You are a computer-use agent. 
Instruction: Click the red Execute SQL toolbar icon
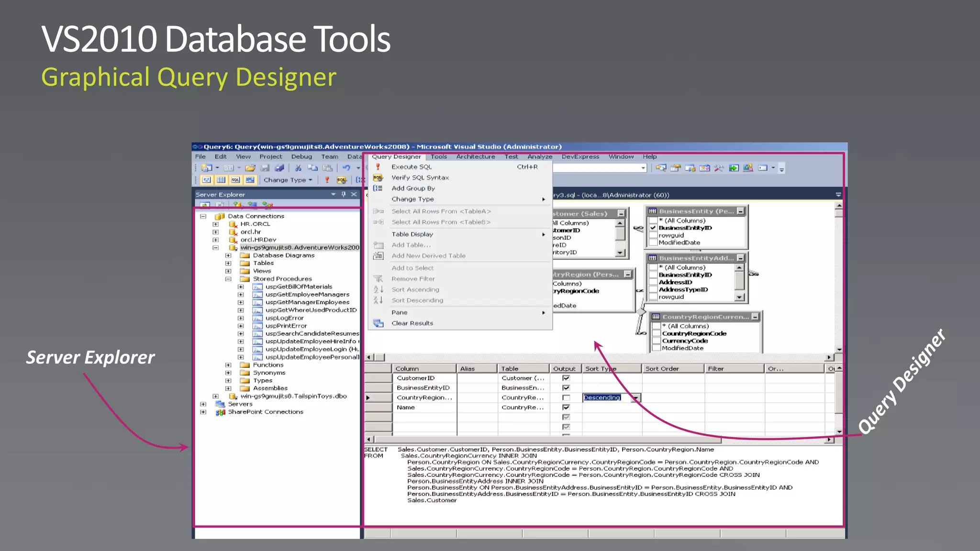[x=327, y=180]
